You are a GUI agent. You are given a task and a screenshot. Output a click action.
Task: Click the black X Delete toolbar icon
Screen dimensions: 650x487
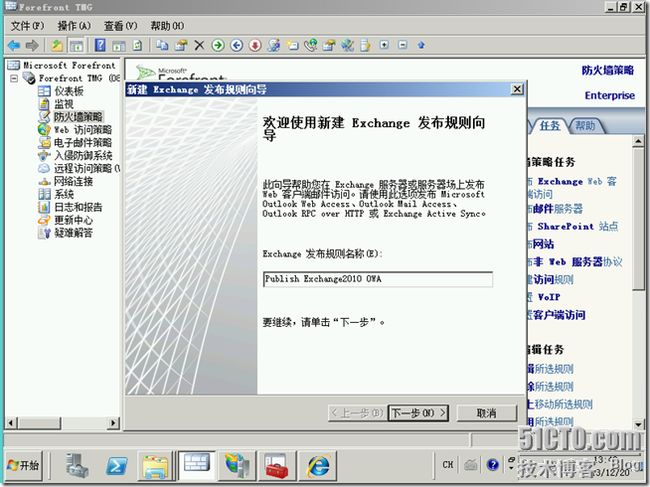coord(199,45)
